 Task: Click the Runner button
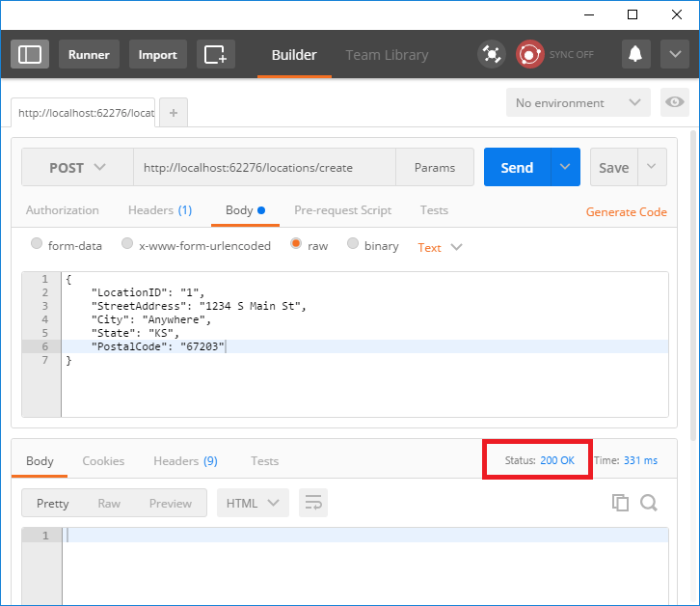[89, 54]
